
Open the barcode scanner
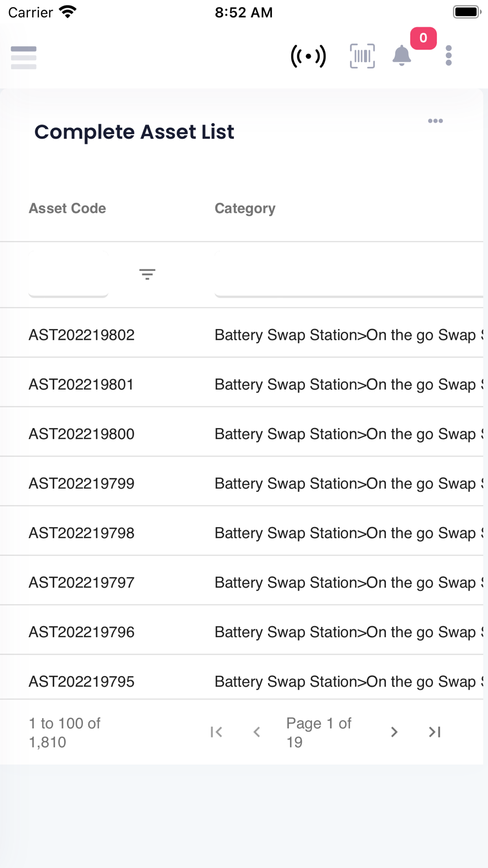click(x=362, y=56)
